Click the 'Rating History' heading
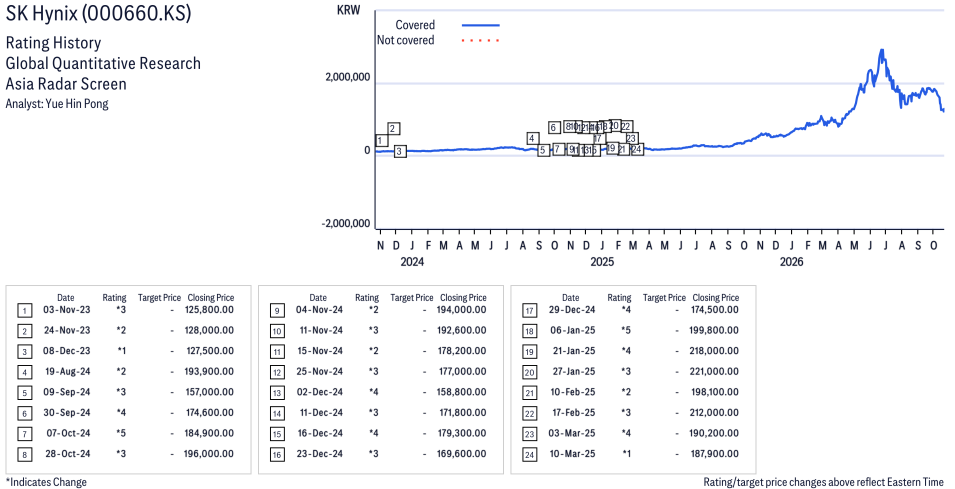Screen dimensions: 955x489 53,43
